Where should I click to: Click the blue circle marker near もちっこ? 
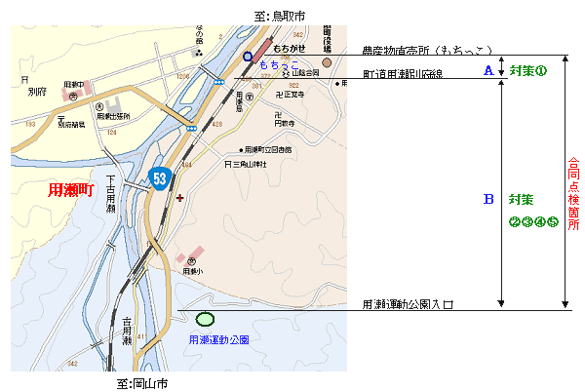tap(249, 57)
